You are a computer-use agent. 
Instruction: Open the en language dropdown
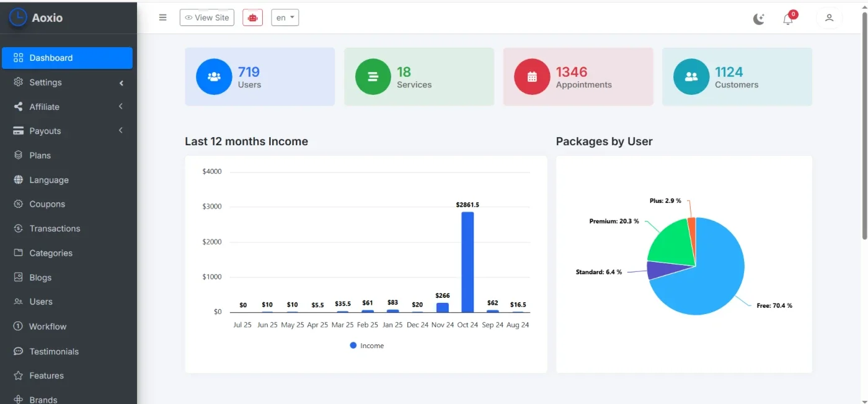[x=285, y=17]
